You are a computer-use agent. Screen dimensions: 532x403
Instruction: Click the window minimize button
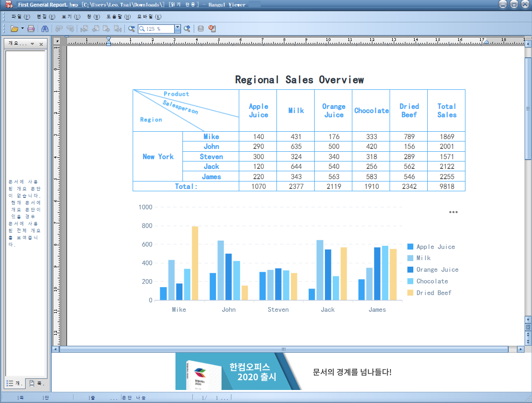click(503, 4)
